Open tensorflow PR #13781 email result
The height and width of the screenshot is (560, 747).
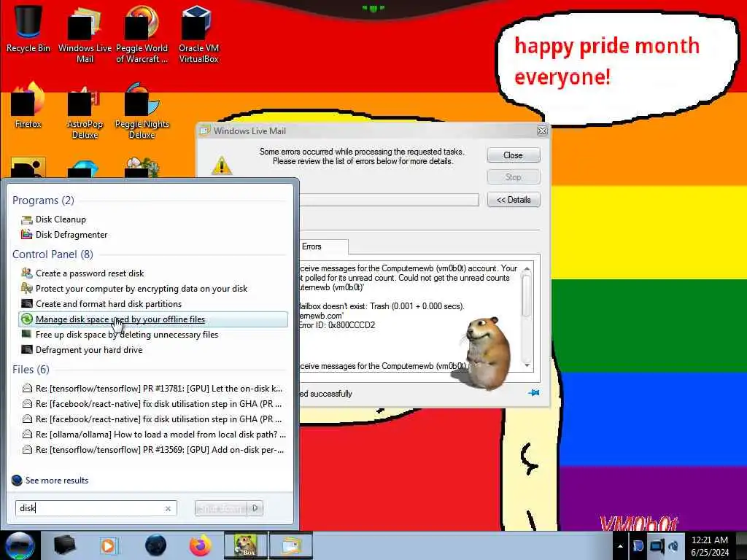(153, 389)
